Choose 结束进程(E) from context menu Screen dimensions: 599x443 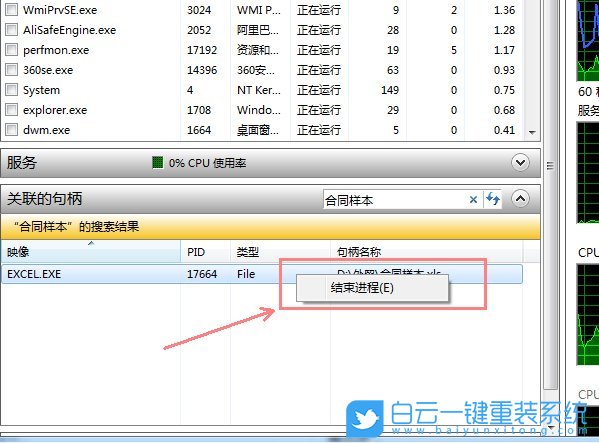click(372, 288)
